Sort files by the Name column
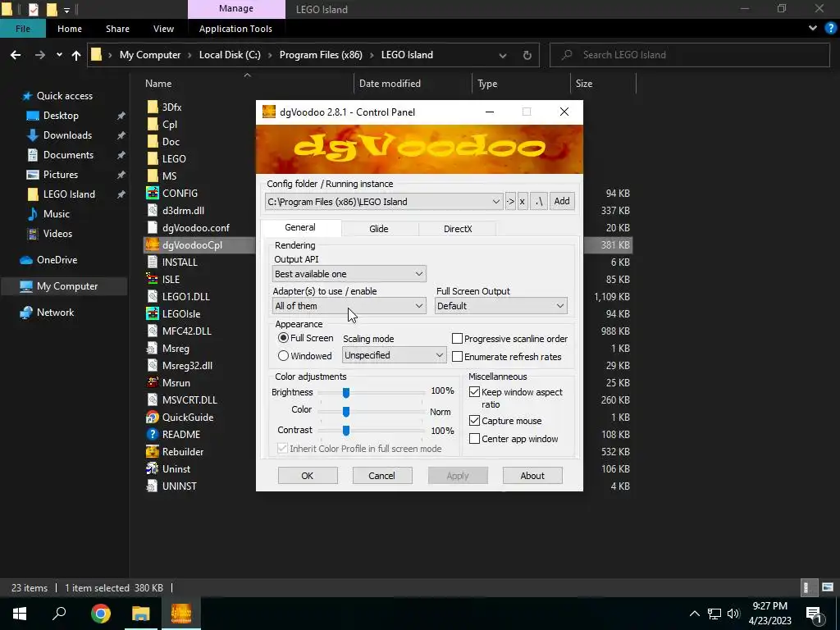Image resolution: width=840 pixels, height=630 pixels. pos(158,84)
